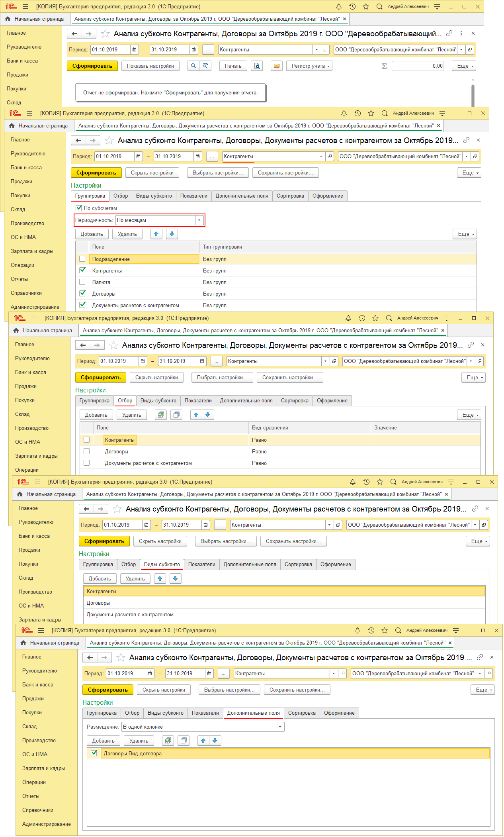Uncheck the Контрагенты grouping checkbox in Группировка table
The width and height of the screenshot is (504, 837).
(82, 271)
